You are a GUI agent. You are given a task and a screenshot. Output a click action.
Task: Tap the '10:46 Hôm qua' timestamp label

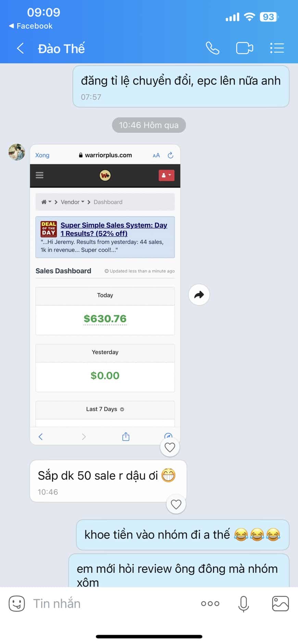[x=149, y=125]
